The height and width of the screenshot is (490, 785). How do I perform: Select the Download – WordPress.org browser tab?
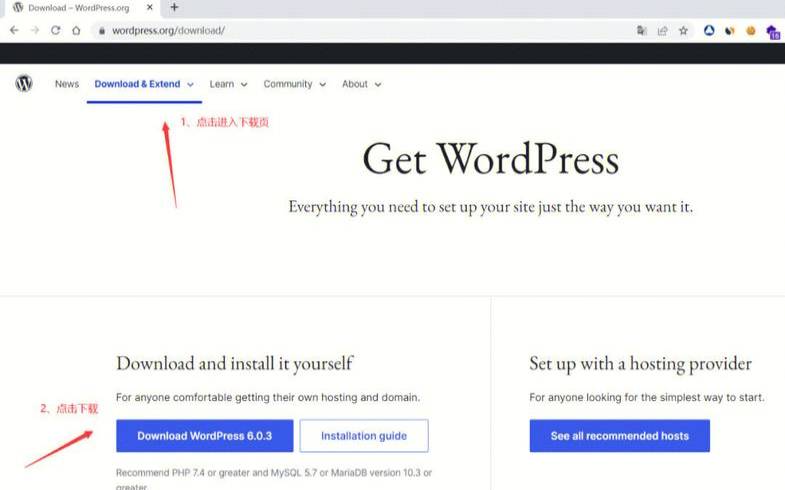pyautogui.click(x=83, y=8)
